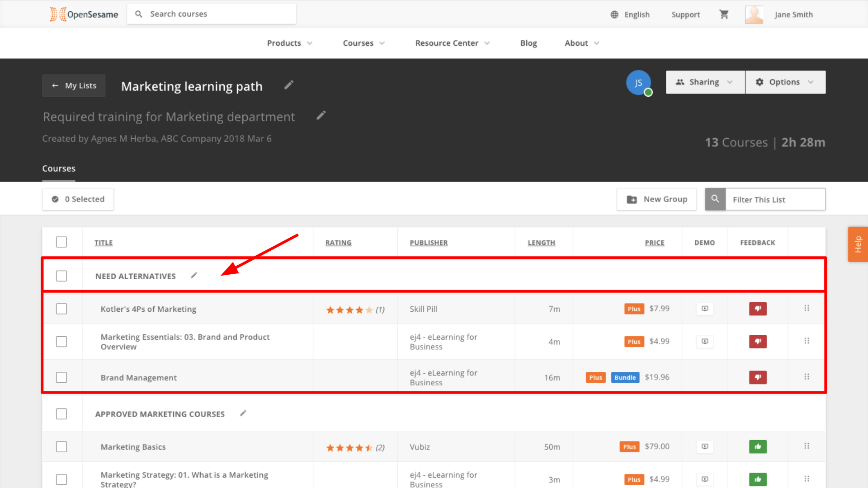Go back to My Lists
Image resolution: width=868 pixels, height=488 pixels.
[x=74, y=86]
